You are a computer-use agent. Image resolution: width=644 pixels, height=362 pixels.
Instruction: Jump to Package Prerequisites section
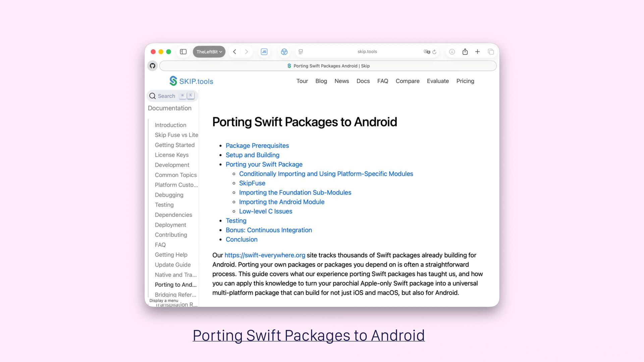coord(257,145)
